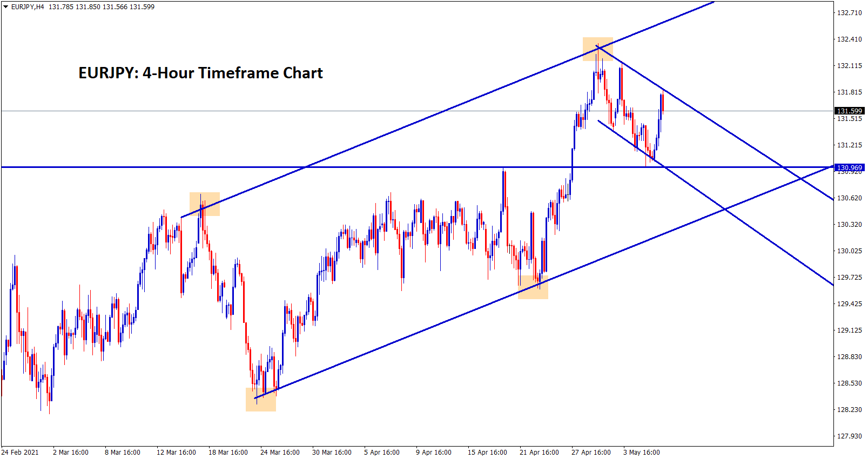
Task: Select the 132.710 price scale value
Action: pyautogui.click(x=850, y=12)
